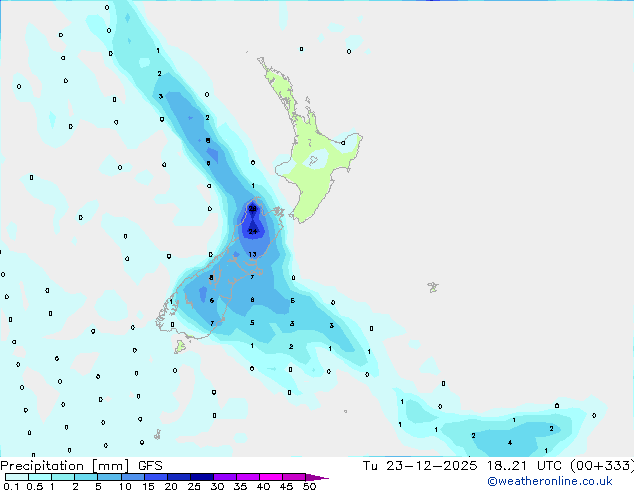Image resolution: width=634 pixels, height=490 pixels.
Task: Pick the 5–10 mm legend color box
Action: pyautogui.click(x=109, y=477)
